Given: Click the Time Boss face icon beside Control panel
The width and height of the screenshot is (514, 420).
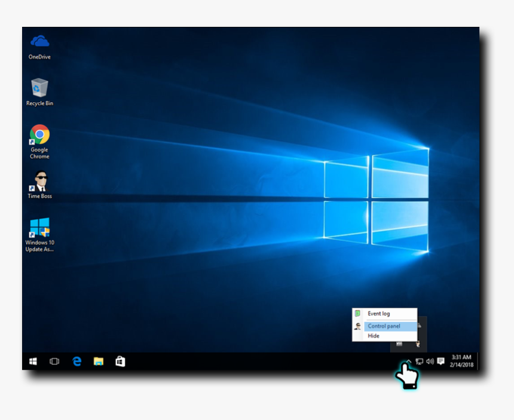Looking at the screenshot, I should pyautogui.click(x=357, y=326).
